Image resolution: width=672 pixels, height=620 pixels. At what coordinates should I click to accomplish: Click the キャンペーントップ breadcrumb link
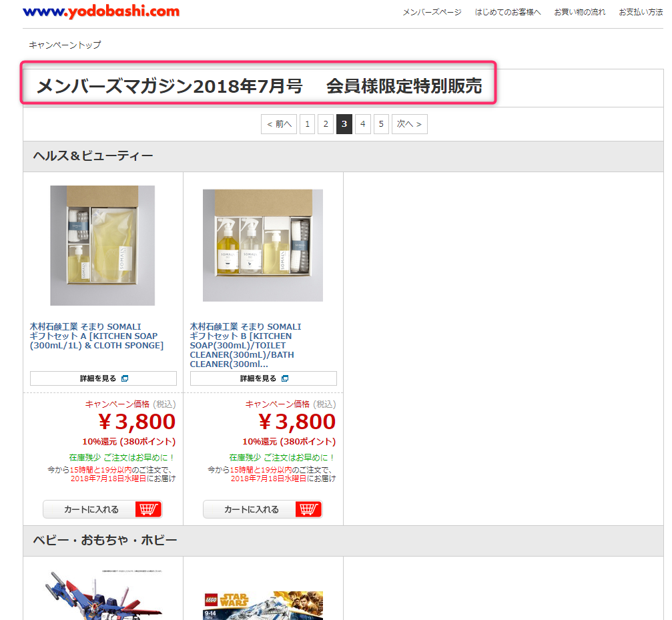[65, 45]
